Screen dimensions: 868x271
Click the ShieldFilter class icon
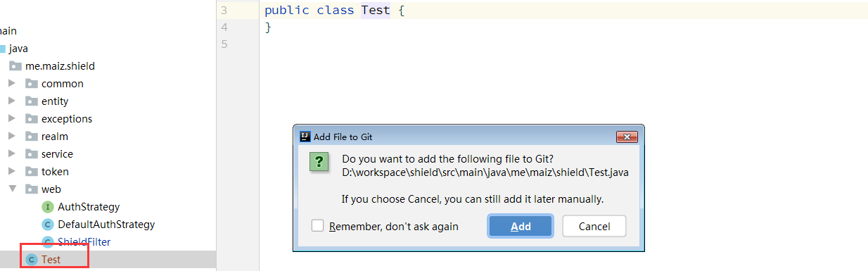[48, 242]
